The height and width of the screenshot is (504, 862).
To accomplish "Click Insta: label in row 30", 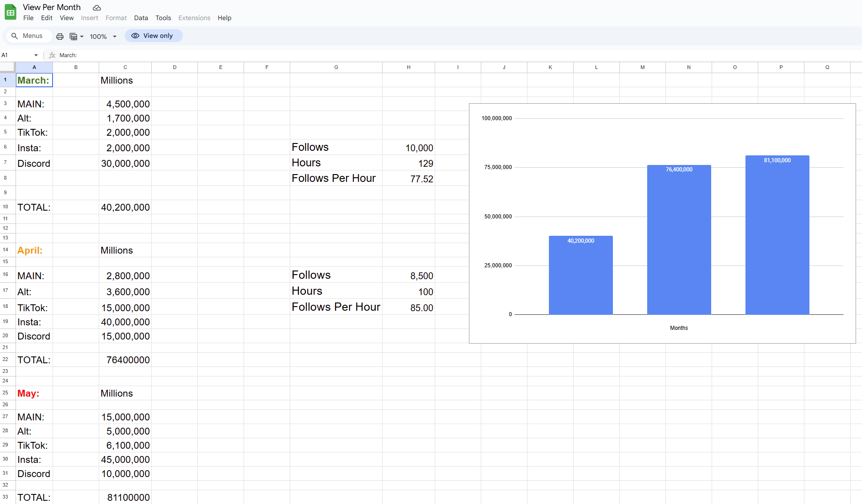I will tap(34, 460).
